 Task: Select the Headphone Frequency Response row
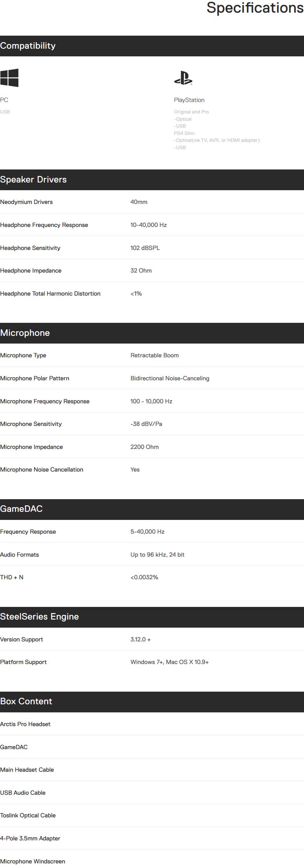click(152, 225)
